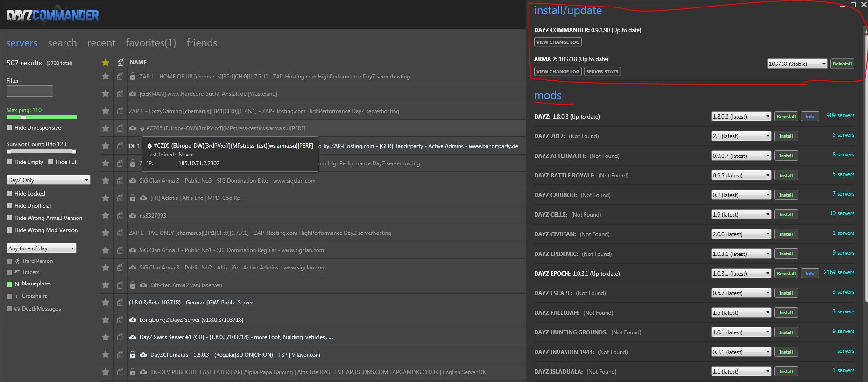Open the 909 servers link for DAYZ
The image size is (868, 382).
840,115
